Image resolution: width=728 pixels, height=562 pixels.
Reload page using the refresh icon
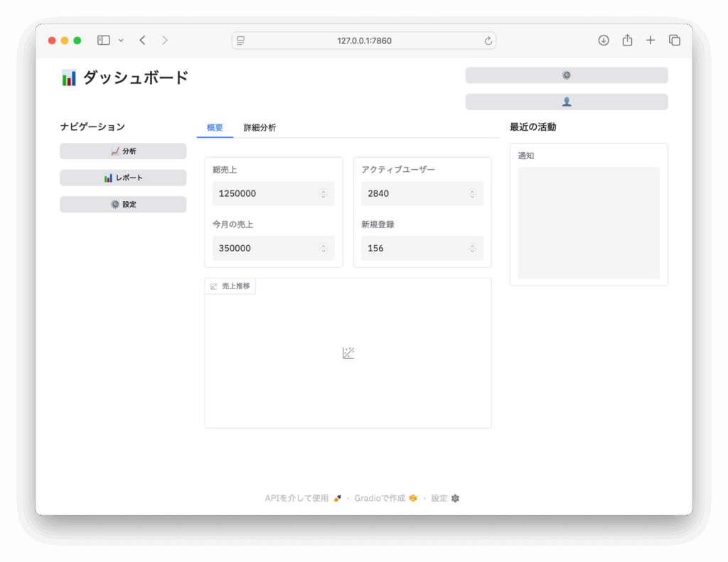click(x=488, y=41)
